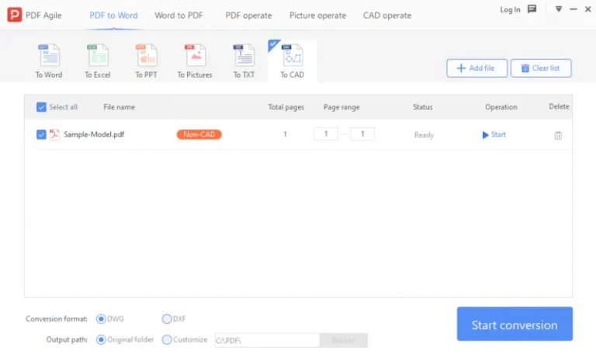The image size is (596, 364).
Task: Click the Non-CAD badge on Sample-Model.pdf
Action: click(x=199, y=134)
